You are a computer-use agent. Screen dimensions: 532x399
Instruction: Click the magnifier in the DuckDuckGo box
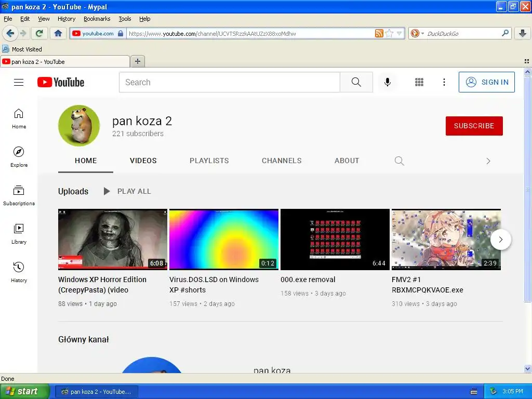(505, 33)
